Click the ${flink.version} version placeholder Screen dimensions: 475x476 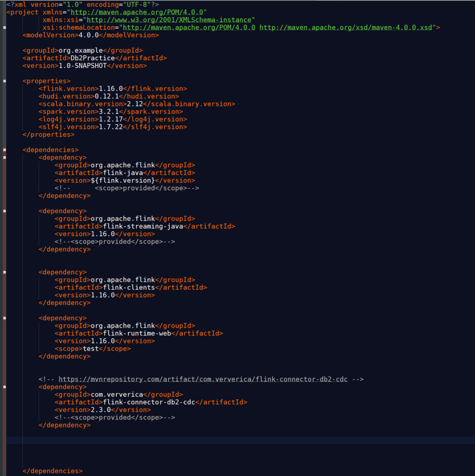123,180
